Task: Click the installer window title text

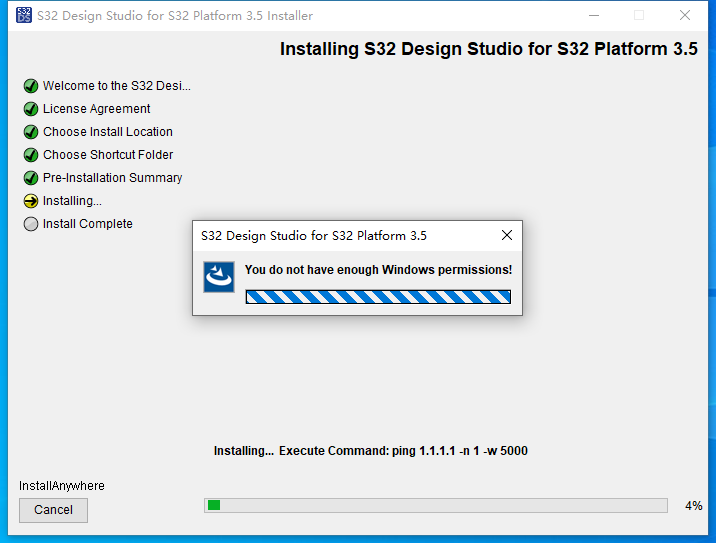Action: click(x=175, y=16)
